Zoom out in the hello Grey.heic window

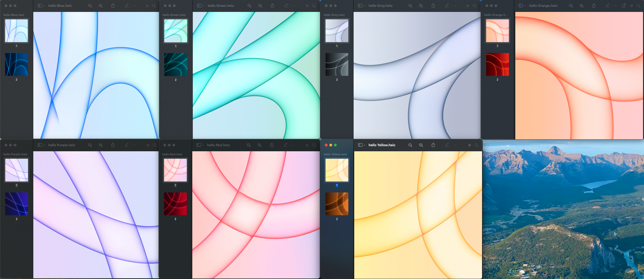click(x=410, y=6)
